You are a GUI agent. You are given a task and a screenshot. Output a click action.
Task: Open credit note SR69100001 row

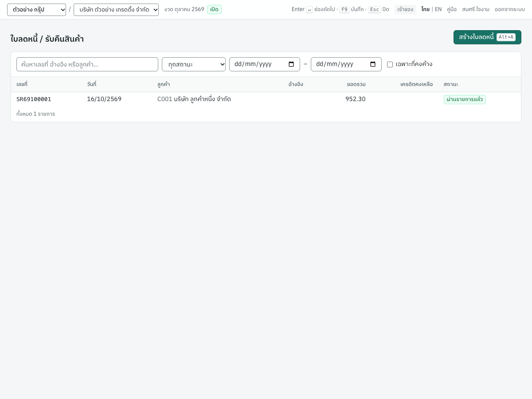click(266, 99)
